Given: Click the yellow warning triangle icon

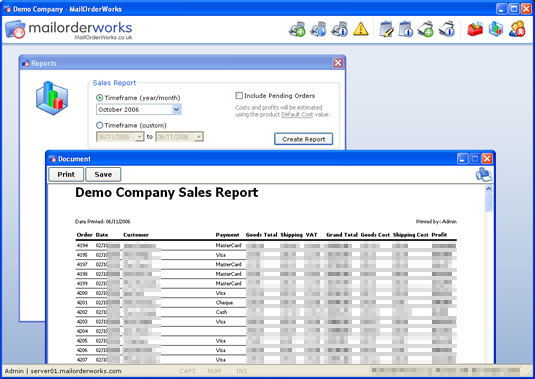Looking at the screenshot, I should (361, 29).
